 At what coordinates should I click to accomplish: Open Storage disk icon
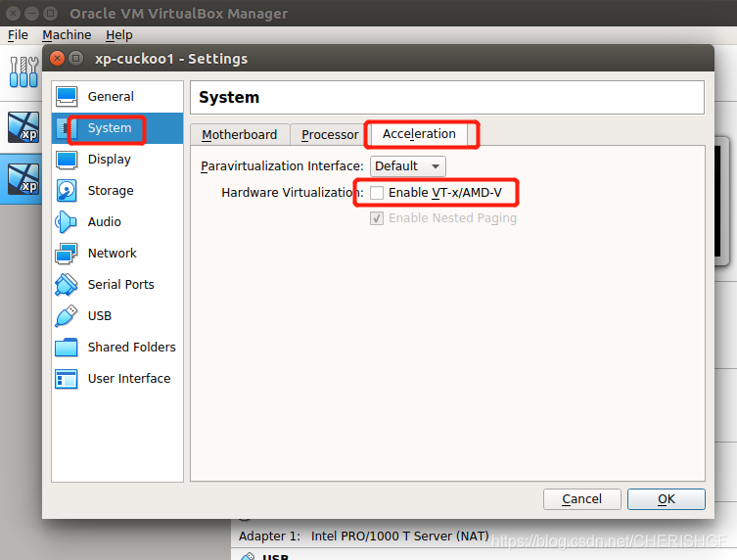pyautogui.click(x=67, y=191)
